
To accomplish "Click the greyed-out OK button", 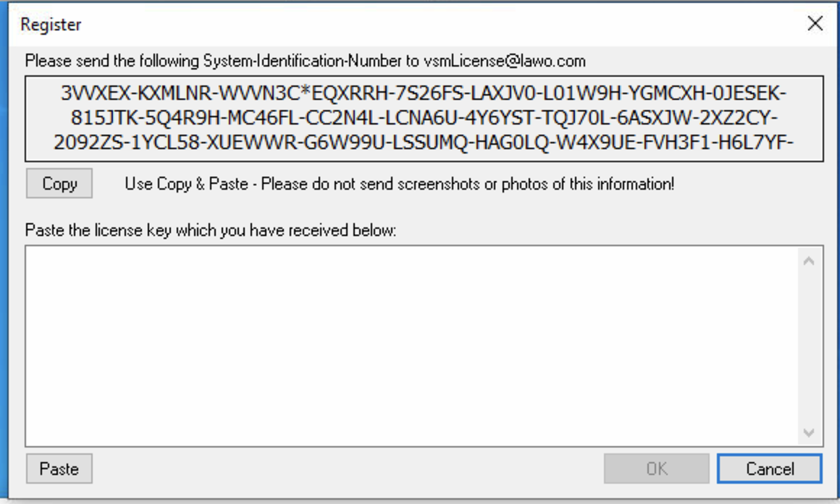I will pyautogui.click(x=656, y=469).
